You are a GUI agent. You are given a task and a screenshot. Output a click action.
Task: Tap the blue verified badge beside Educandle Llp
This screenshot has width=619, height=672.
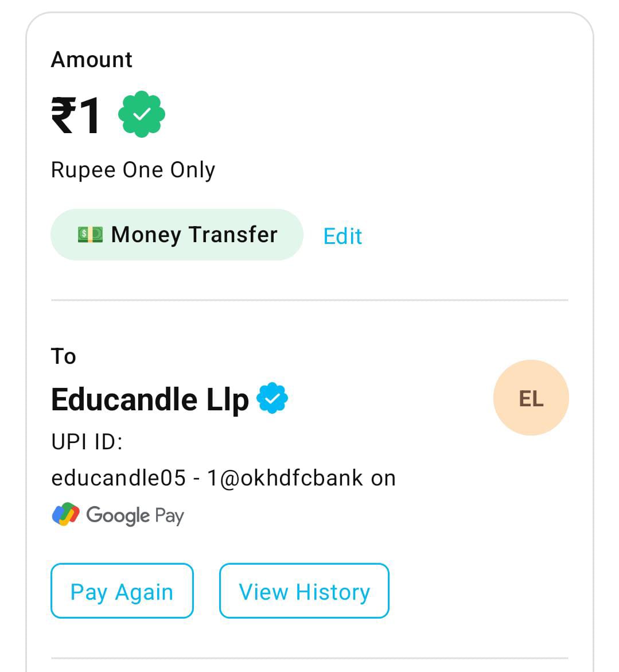pyautogui.click(x=272, y=398)
